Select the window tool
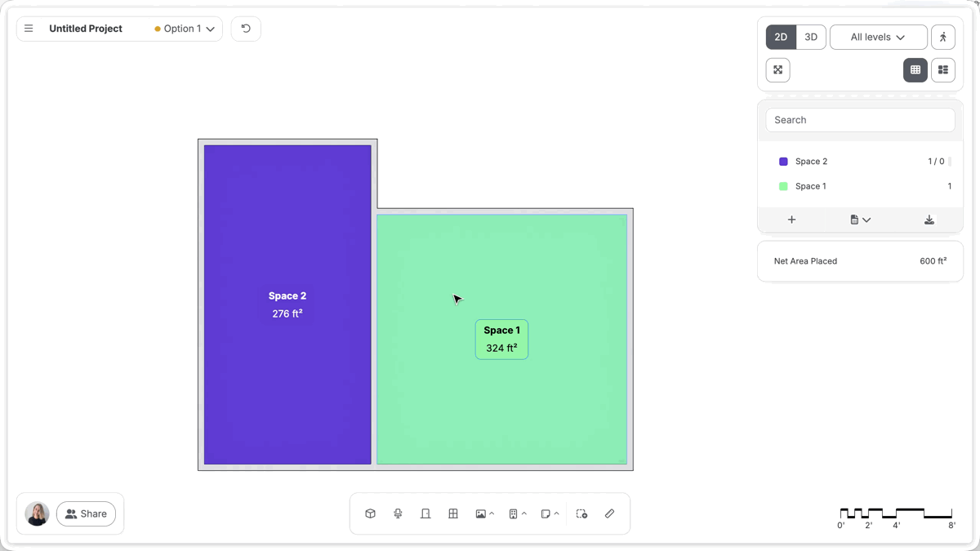The image size is (980, 551). coord(453,513)
